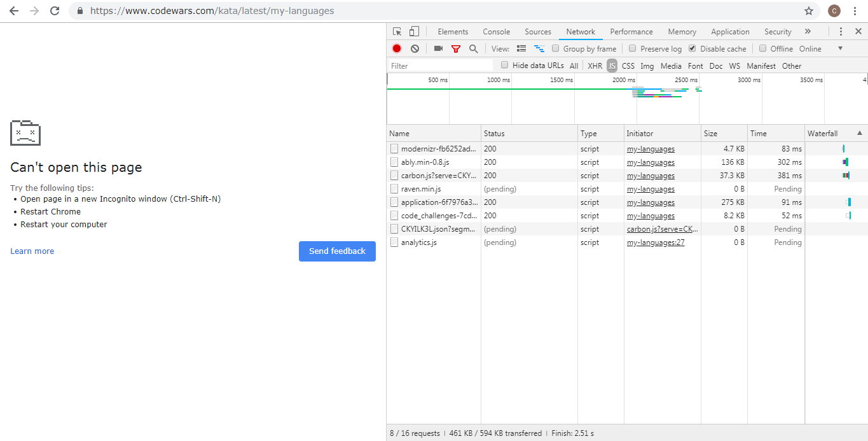Enable the Preserve log checkbox
The height and width of the screenshot is (441, 868).
tap(632, 48)
